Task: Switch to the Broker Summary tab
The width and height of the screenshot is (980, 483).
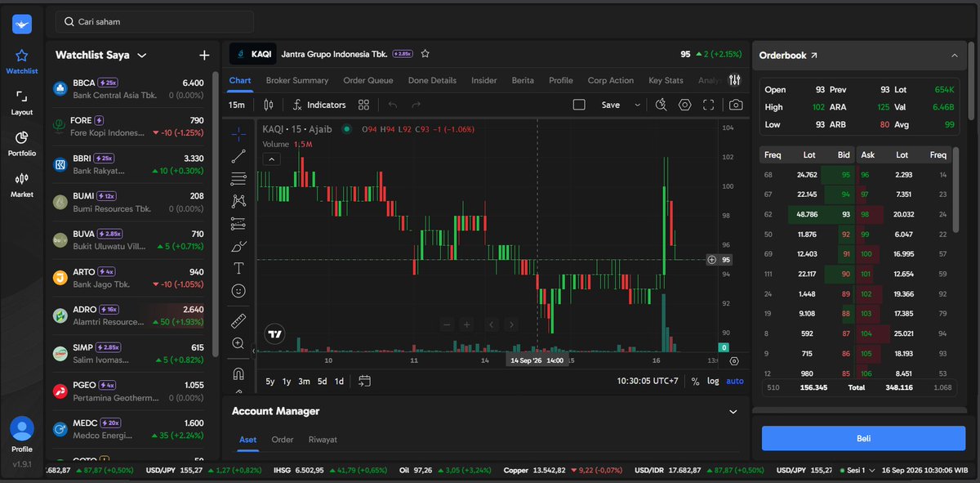Action: (x=297, y=80)
